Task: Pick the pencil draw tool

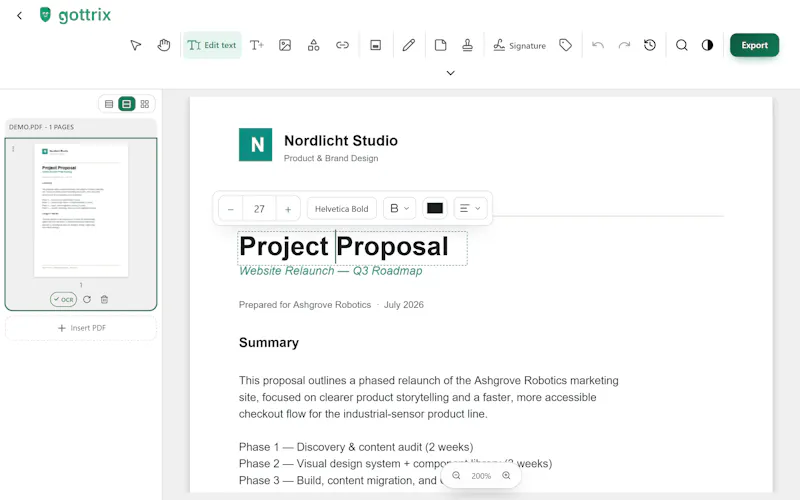Action: click(x=409, y=45)
